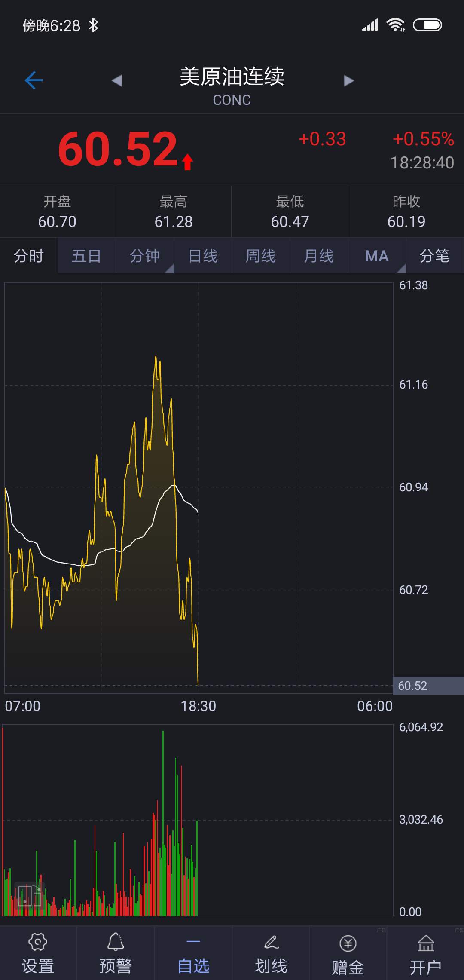The image size is (464, 980).
Task: Tap axis label 60.72
Action: (414, 590)
